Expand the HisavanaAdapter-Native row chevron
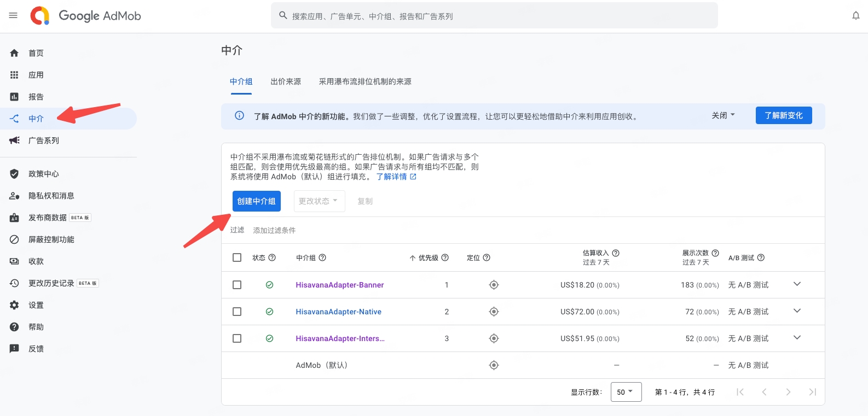This screenshot has height=416, width=868. 797,311
